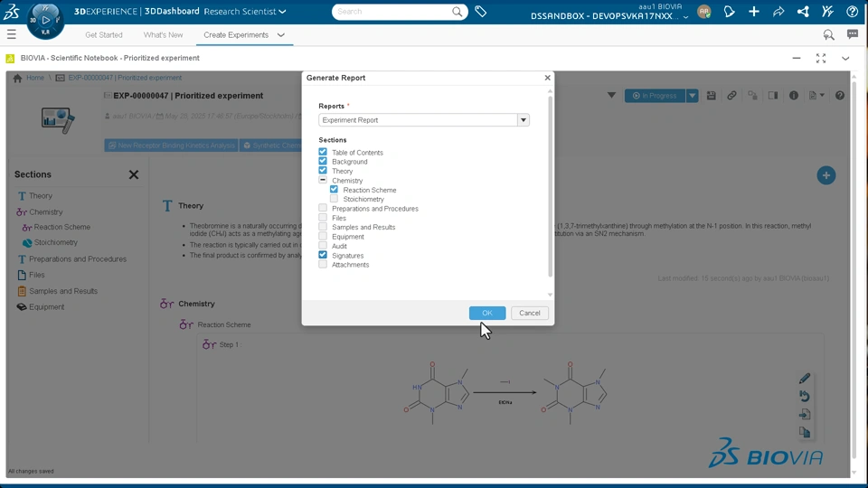Image resolution: width=868 pixels, height=488 pixels.
Task: Switch to the Get Started tab
Action: pos(103,35)
